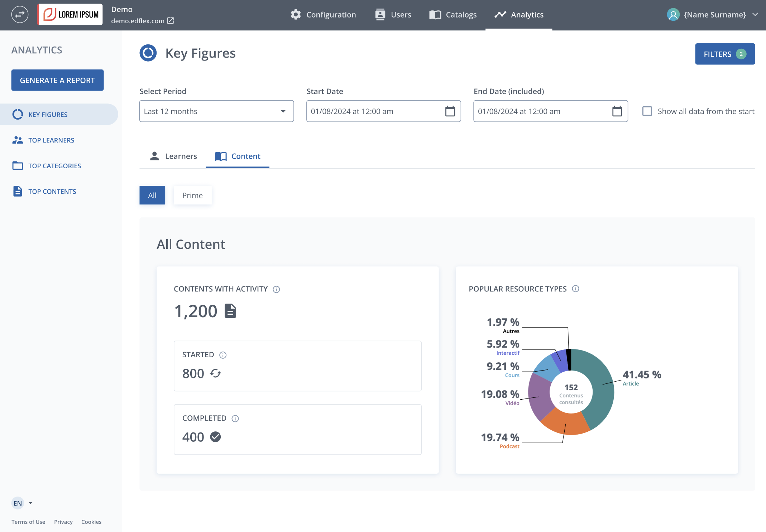
Task: Click the user avatar icon
Action: [x=673, y=15]
